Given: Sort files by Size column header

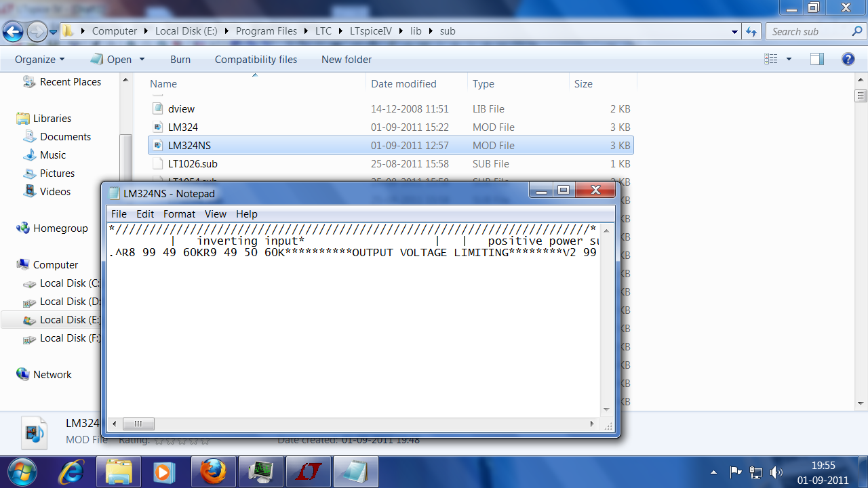Looking at the screenshot, I should [x=583, y=84].
